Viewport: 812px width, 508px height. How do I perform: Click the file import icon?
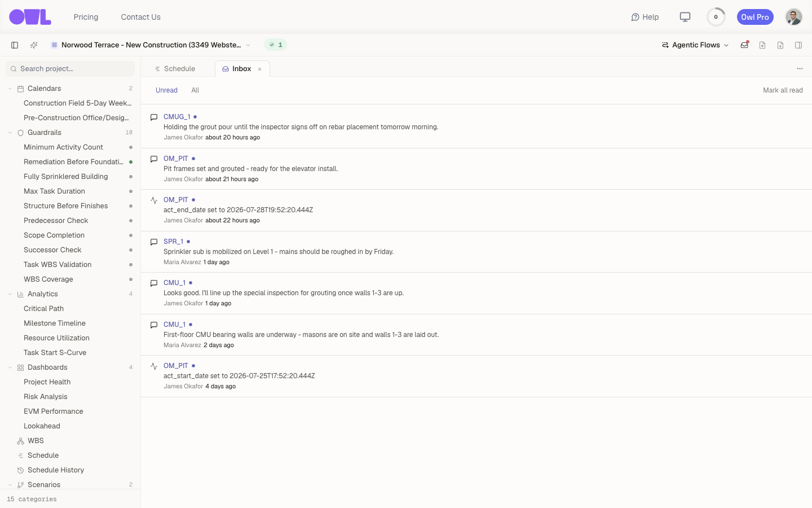pyautogui.click(x=780, y=45)
